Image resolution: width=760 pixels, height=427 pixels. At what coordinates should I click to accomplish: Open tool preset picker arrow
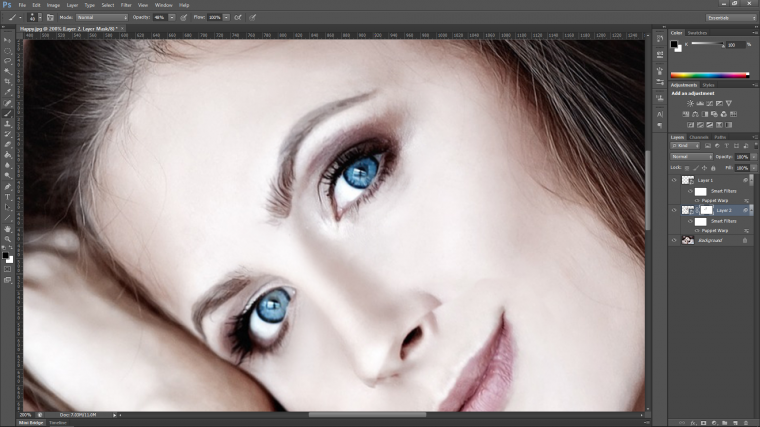pos(20,17)
